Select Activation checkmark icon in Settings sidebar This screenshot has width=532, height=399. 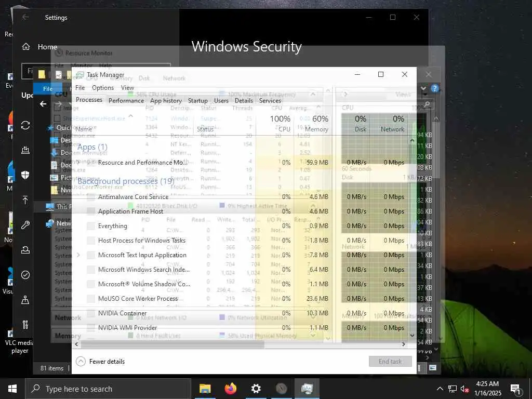point(25,274)
